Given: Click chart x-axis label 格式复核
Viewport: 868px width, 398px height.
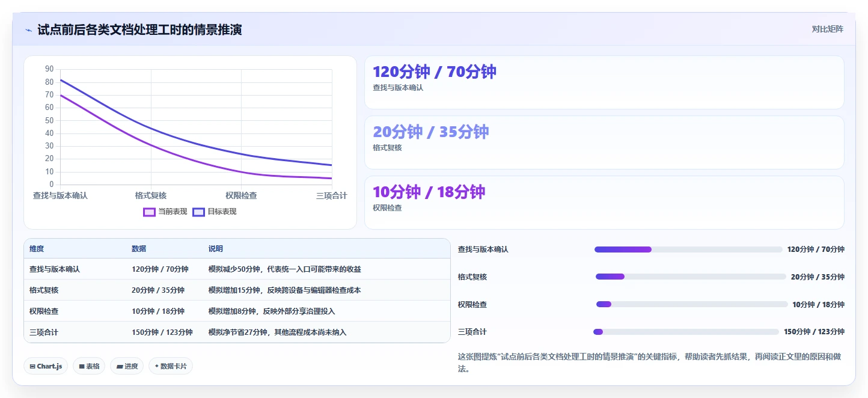Looking at the screenshot, I should pos(151,195).
